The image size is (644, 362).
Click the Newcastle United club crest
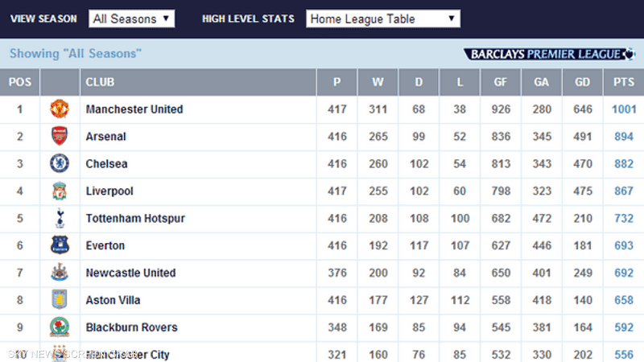60,273
